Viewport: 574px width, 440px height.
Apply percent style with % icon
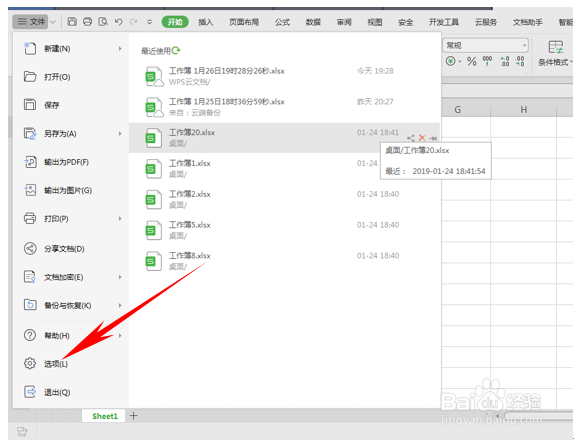(472, 61)
